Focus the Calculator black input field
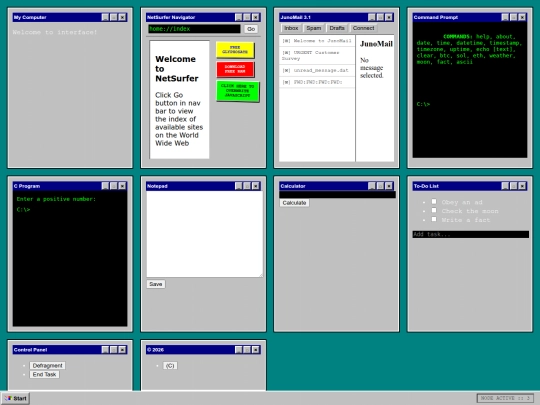Screen dimensions: 540x405 pos(337,195)
